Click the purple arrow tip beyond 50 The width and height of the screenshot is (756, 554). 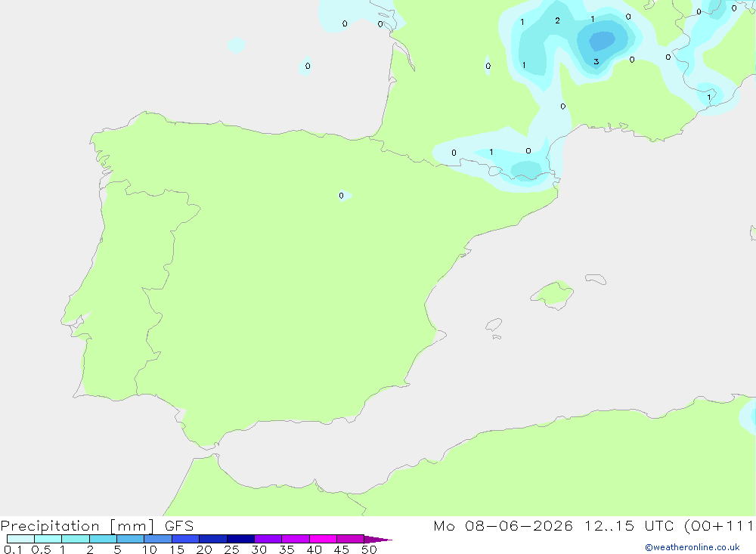point(378,540)
